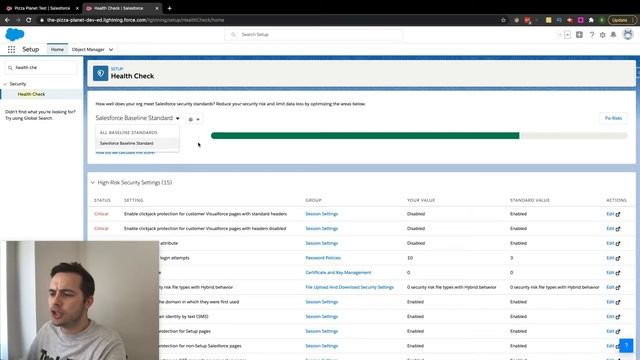The height and width of the screenshot is (360, 640).
Task: Click clickjack protection with standard headers setting text
Action: tap(205, 214)
